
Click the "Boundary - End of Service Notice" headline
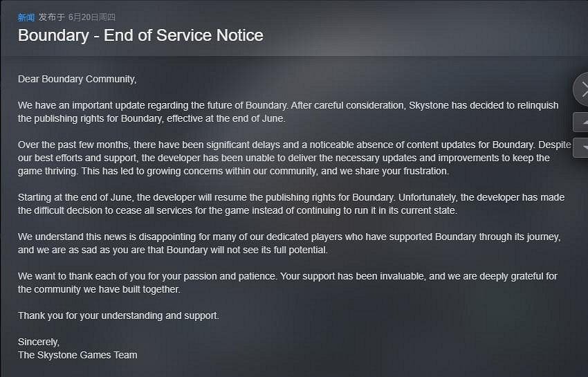[x=140, y=35]
